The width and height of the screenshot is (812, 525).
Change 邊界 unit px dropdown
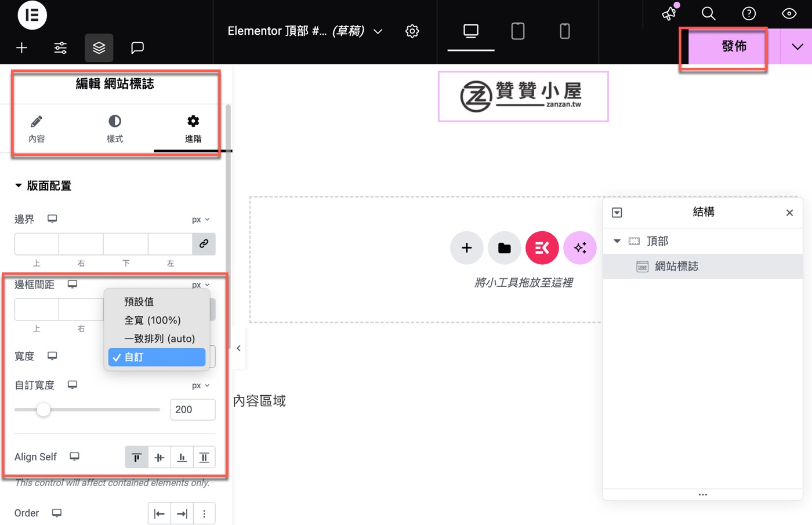(201, 220)
